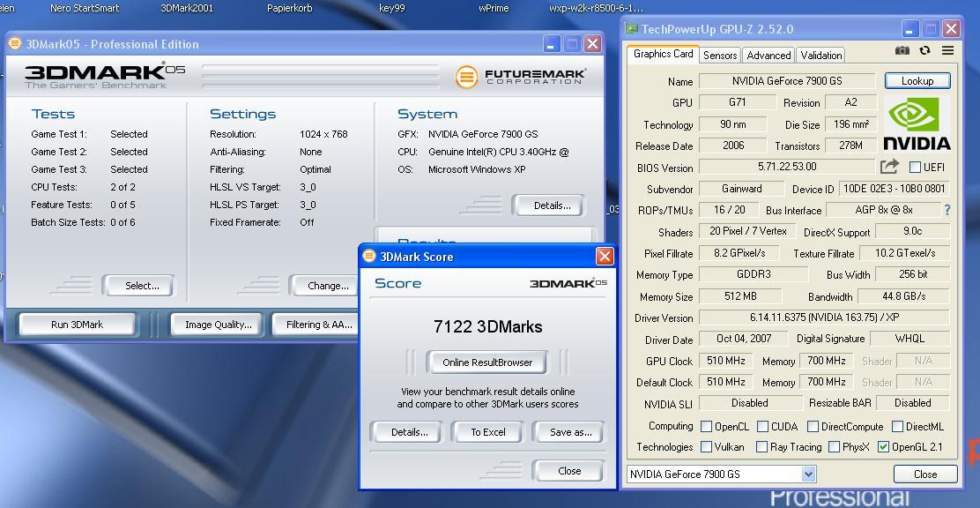Click the NVIDIA logo image
980x508 pixels.
[917, 124]
